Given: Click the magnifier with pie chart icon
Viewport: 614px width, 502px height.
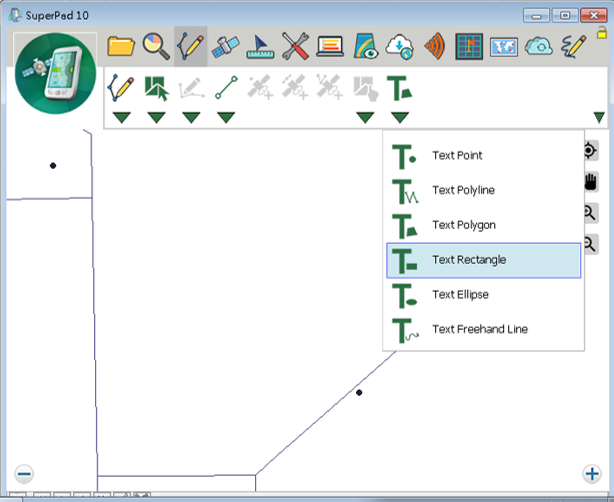Looking at the screenshot, I should [156, 46].
